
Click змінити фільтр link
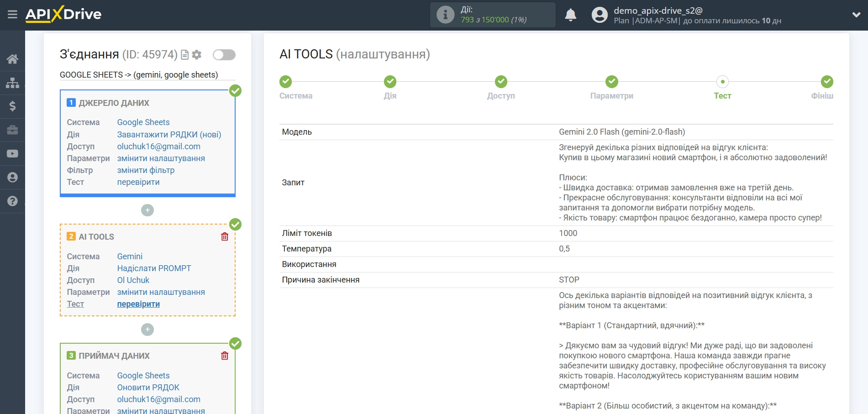pos(146,170)
